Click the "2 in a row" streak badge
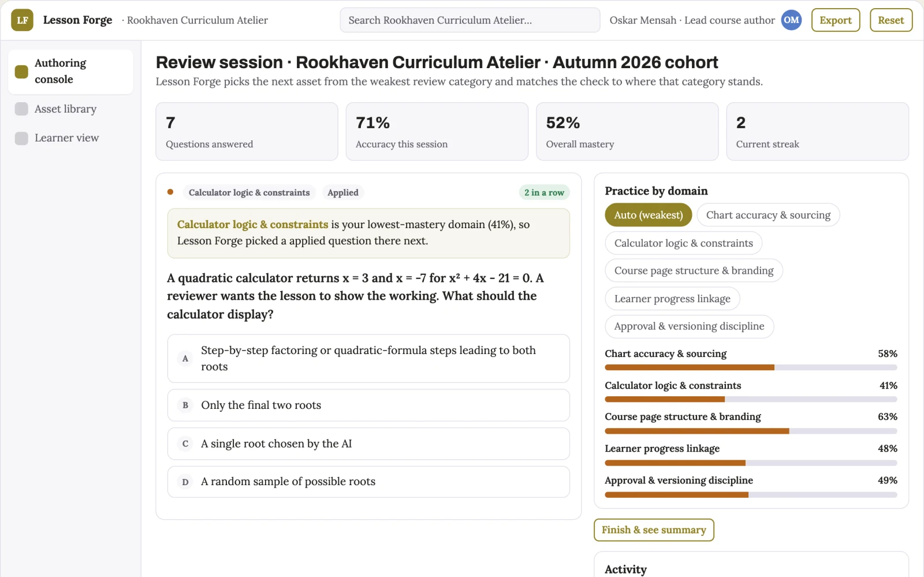The width and height of the screenshot is (924, 577). coord(544,192)
